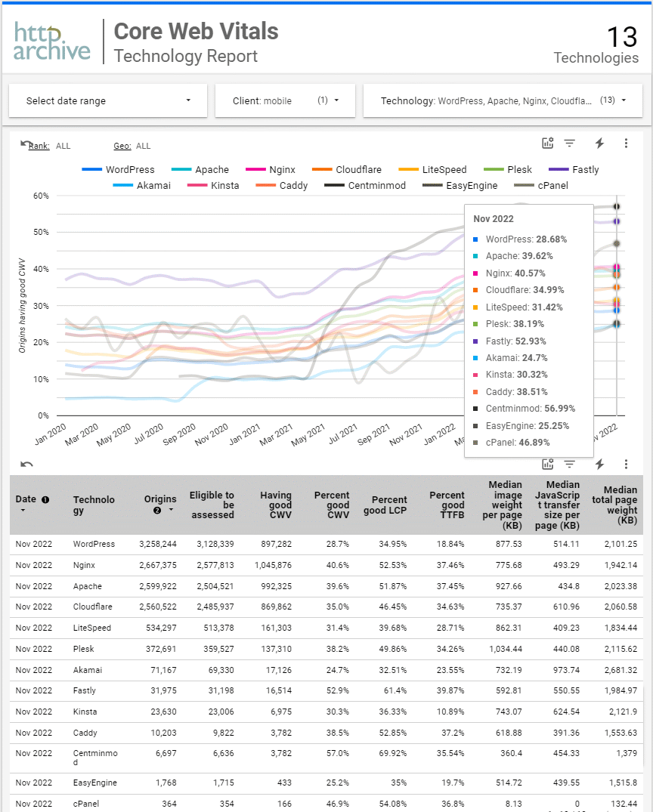Click the 1,034.44 image weight value
Image resolution: width=653 pixels, height=812 pixels.
click(506, 649)
